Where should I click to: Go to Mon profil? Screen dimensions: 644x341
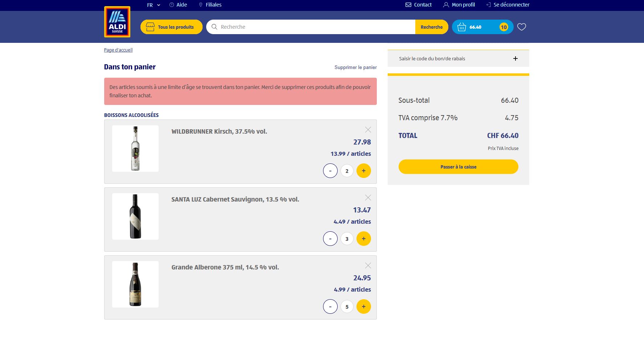point(459,5)
